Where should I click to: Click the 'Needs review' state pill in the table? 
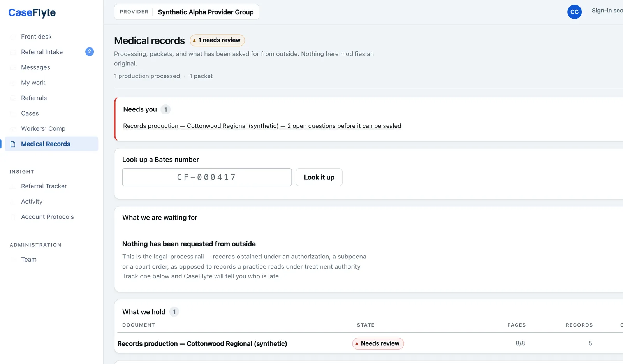click(378, 343)
